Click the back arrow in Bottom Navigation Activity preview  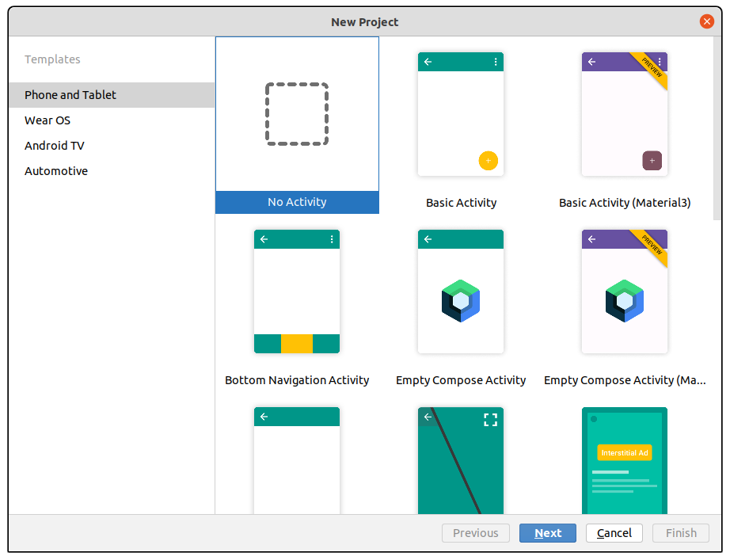[264, 238]
